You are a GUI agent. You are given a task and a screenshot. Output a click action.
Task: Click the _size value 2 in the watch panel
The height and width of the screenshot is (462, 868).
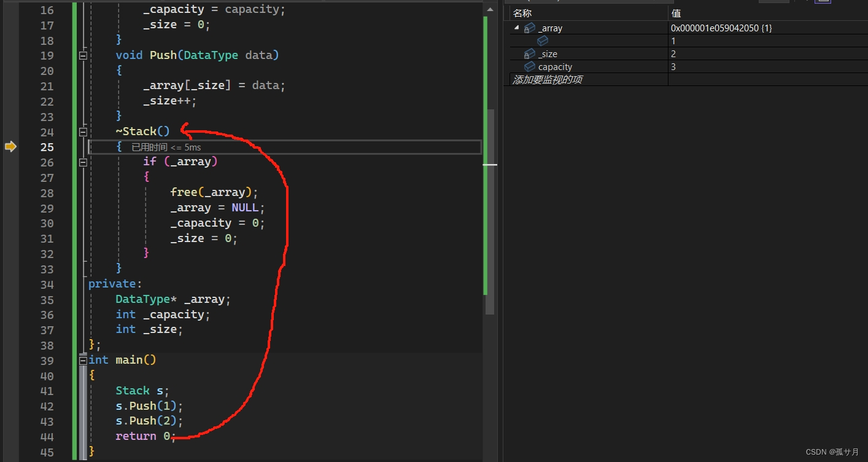(x=673, y=54)
